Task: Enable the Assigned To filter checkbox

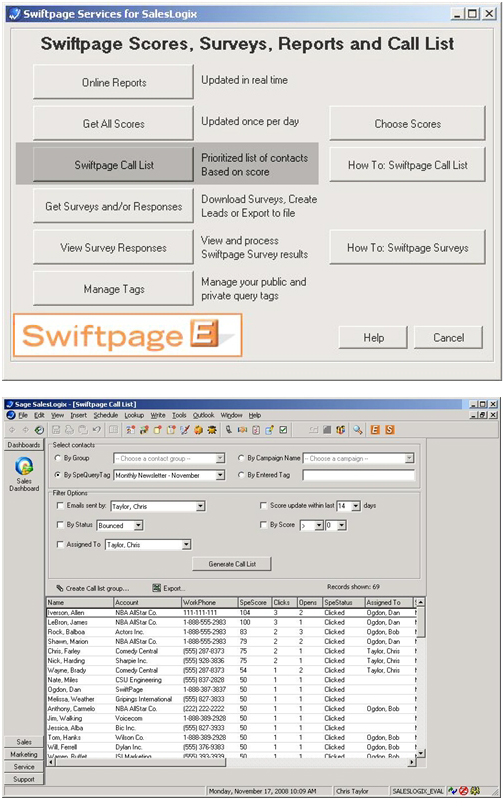Action: pyautogui.click(x=60, y=544)
